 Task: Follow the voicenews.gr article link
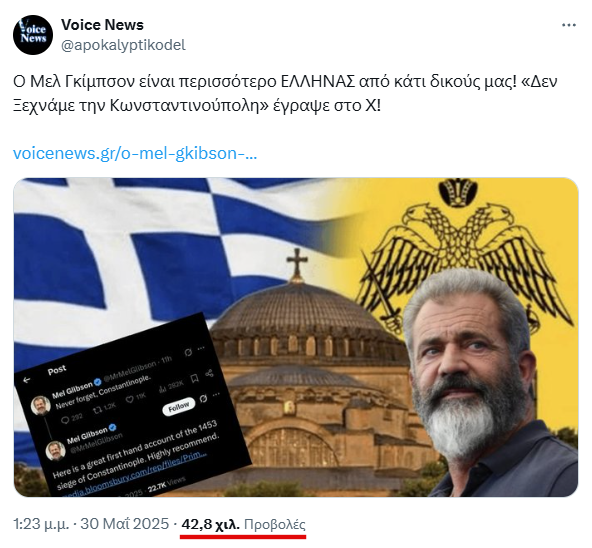point(135,153)
